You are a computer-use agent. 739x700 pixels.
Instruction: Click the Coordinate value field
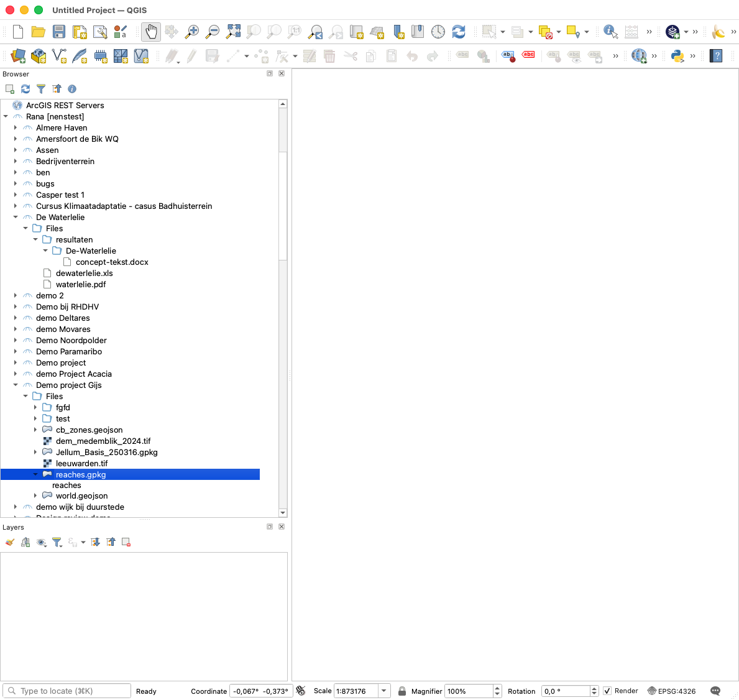[x=261, y=691]
